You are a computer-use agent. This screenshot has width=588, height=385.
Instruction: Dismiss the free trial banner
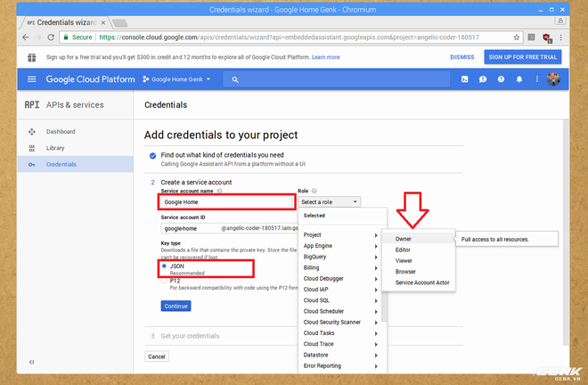coord(462,57)
